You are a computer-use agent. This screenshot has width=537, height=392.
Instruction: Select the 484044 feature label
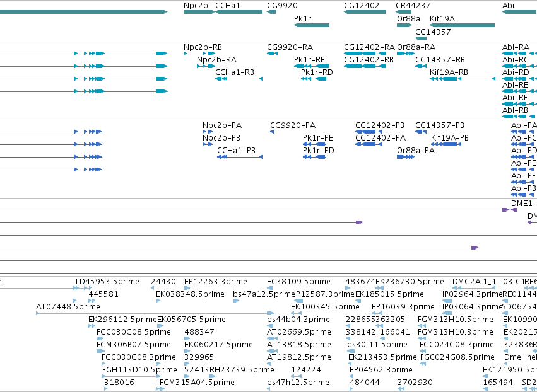[365, 383]
